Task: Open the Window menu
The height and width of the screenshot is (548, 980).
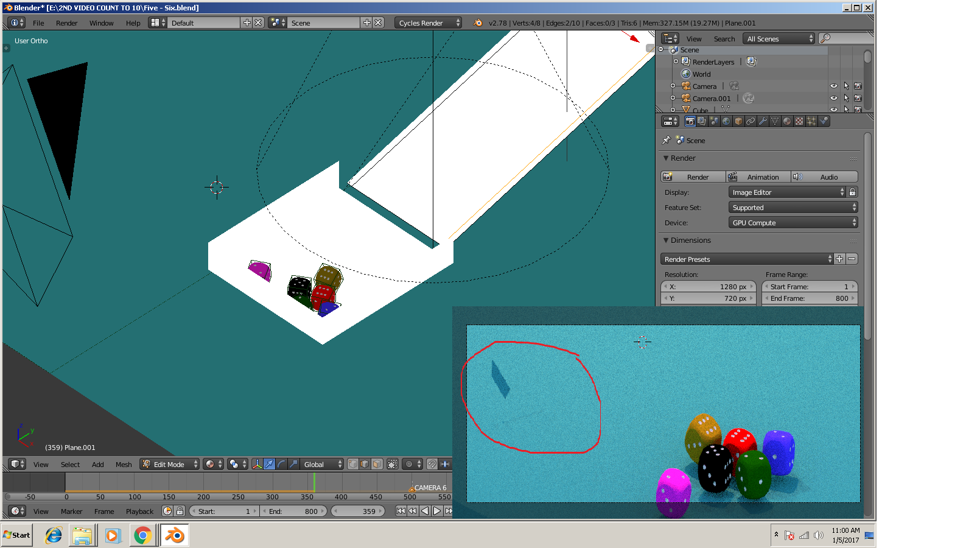Action: pyautogui.click(x=101, y=23)
